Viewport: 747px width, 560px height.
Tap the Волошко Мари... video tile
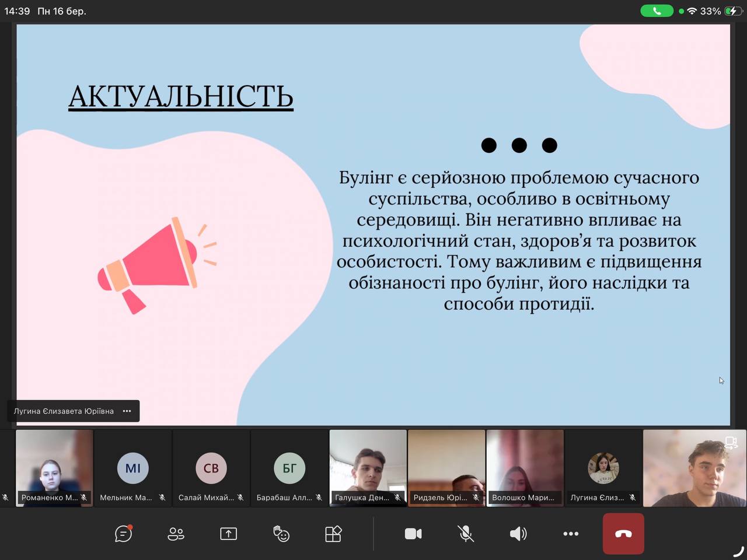click(525, 467)
